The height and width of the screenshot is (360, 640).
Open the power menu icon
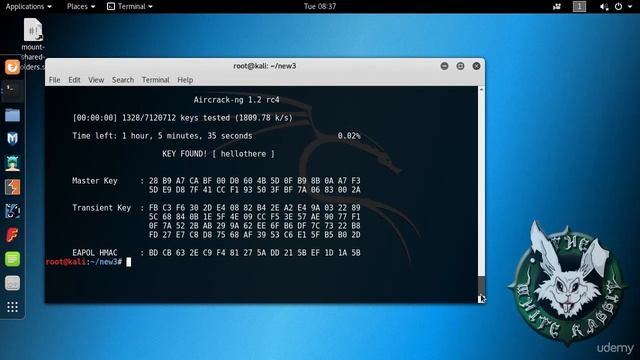coord(618,7)
